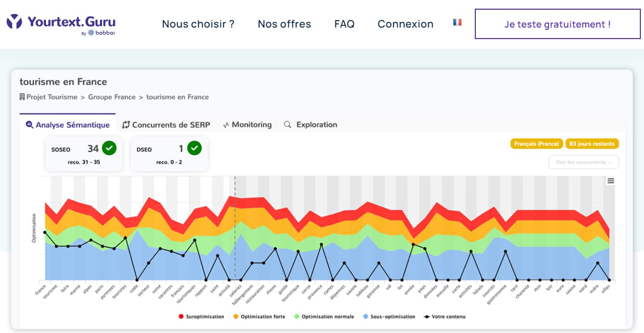The height and width of the screenshot is (333, 644).
Task: Click the x-axis label 'villes'
Action: pyautogui.click(x=606, y=289)
